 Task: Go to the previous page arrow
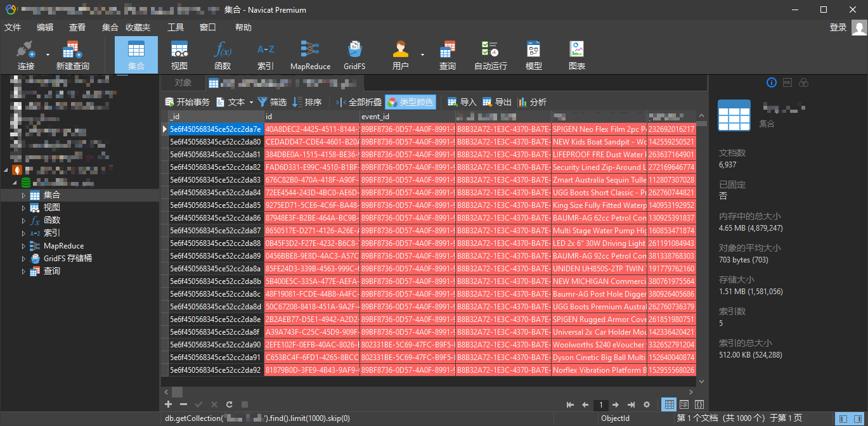pyautogui.click(x=585, y=404)
